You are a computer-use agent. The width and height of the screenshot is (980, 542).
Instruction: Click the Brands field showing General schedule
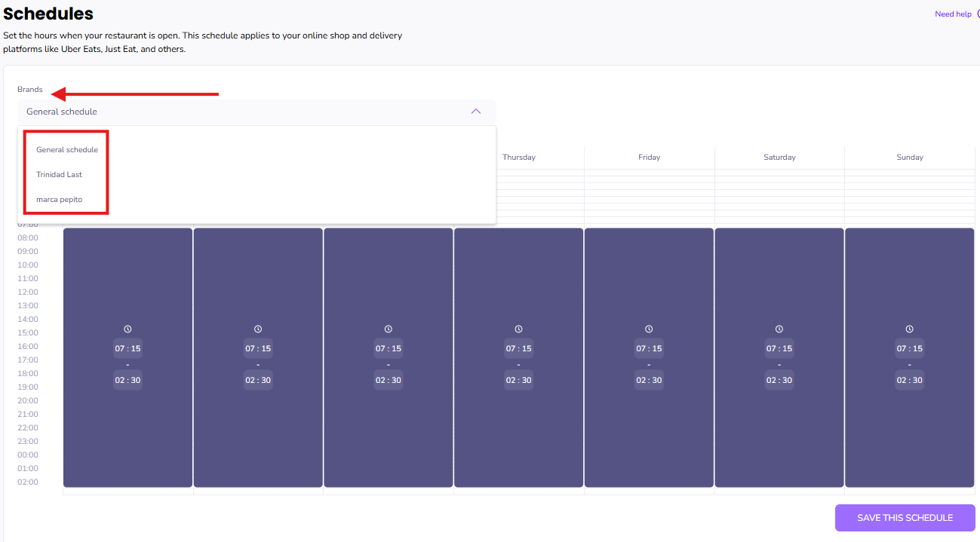(257, 112)
